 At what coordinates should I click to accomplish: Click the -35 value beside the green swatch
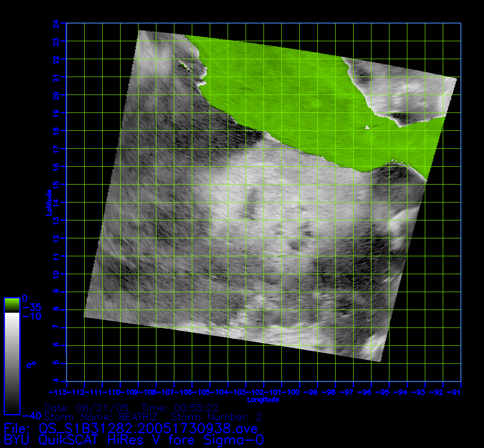pos(32,307)
